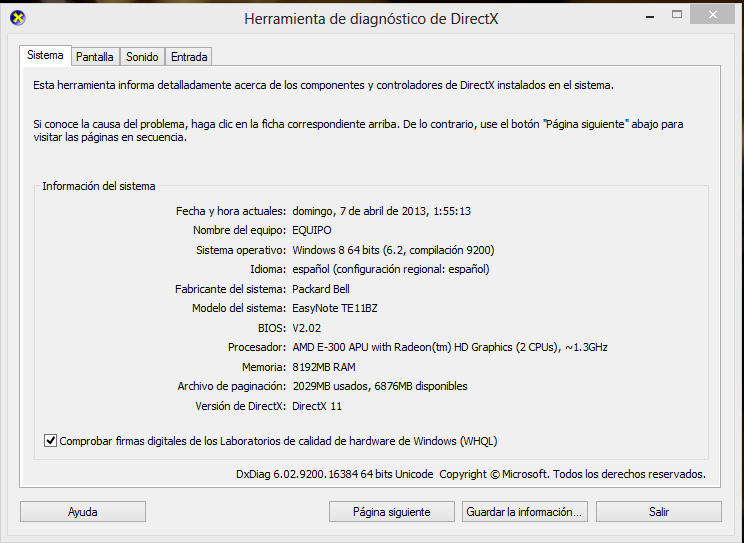744x543 pixels.
Task: Click the 'Idioma:' label
Action: 268,269
